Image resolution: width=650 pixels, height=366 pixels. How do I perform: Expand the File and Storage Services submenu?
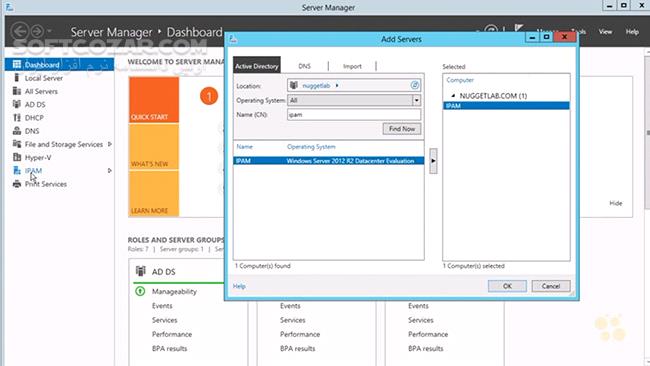tap(109, 144)
